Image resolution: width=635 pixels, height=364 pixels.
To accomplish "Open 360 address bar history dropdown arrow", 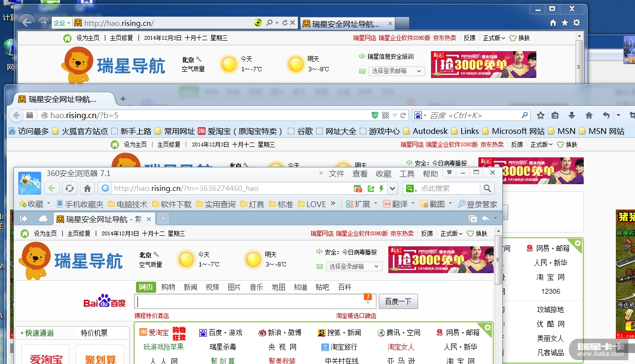I will click(x=393, y=188).
